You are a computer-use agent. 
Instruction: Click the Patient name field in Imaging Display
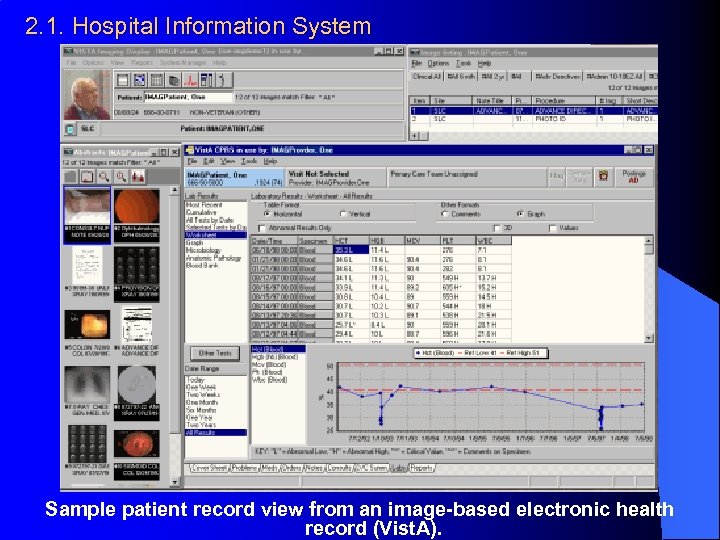point(188,97)
